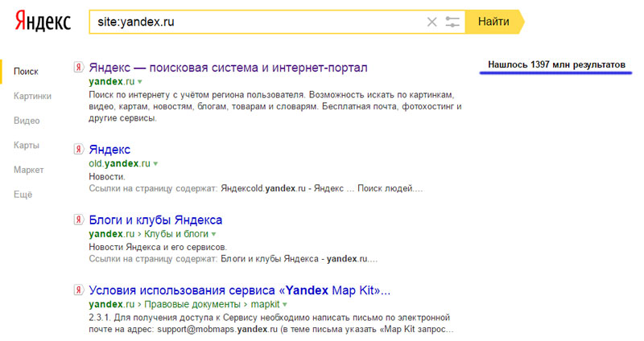This screenshot has height=341, width=644.
Task: Expand the dropdown arrow after yandex.ru in first result
Action: point(139,82)
